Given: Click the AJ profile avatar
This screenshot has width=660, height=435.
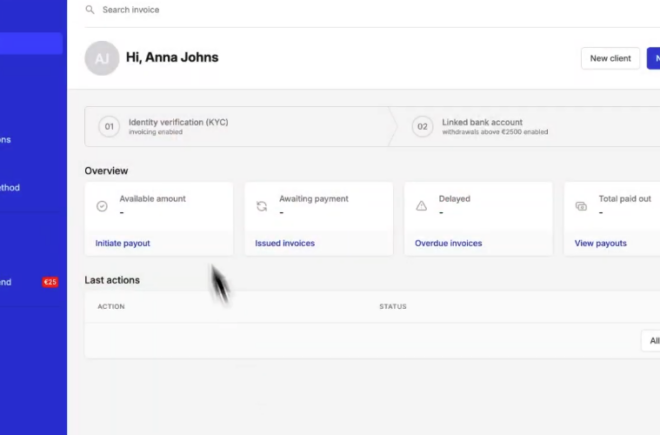Looking at the screenshot, I should (x=101, y=58).
